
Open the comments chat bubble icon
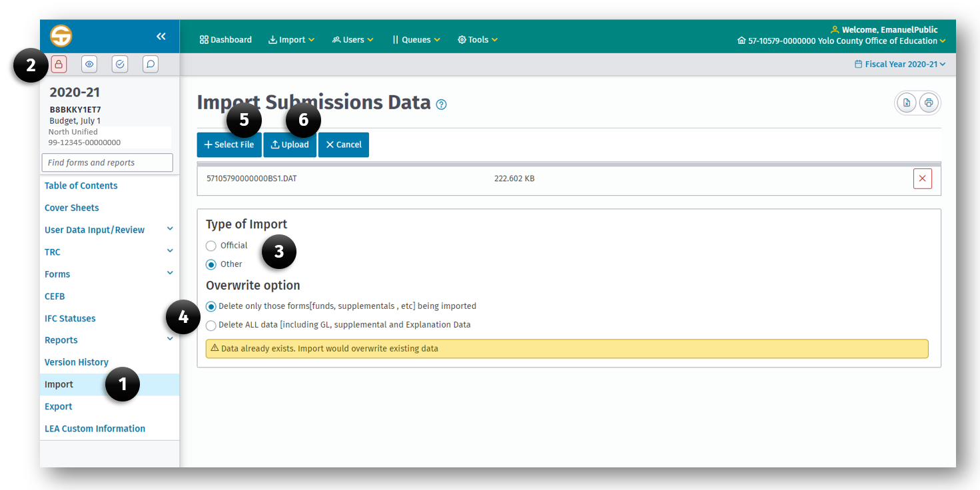click(150, 64)
